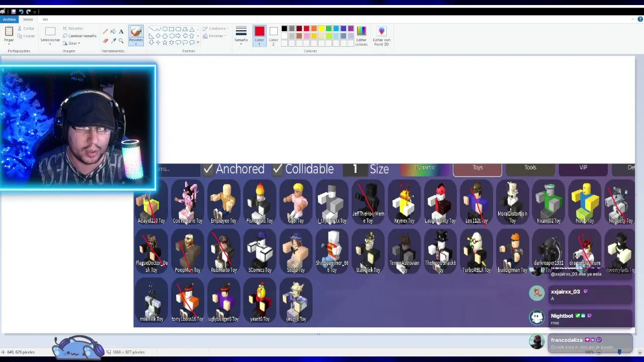The height and width of the screenshot is (362, 644).
Task: Click the Undo arrow in the quick access toolbar
Action: point(21,11)
